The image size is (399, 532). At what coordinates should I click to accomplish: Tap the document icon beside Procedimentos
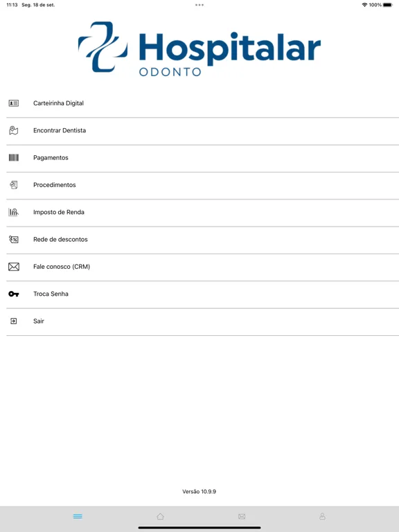pos(14,185)
